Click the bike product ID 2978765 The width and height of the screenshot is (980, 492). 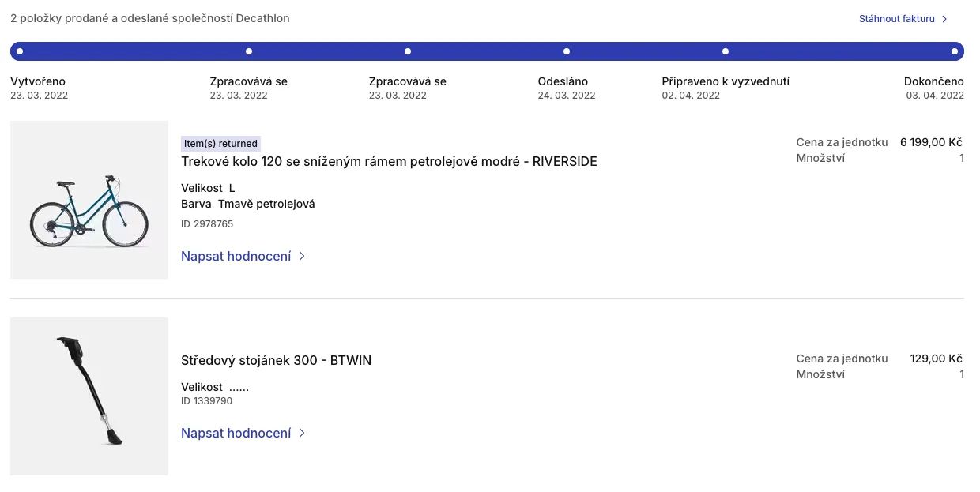click(207, 224)
